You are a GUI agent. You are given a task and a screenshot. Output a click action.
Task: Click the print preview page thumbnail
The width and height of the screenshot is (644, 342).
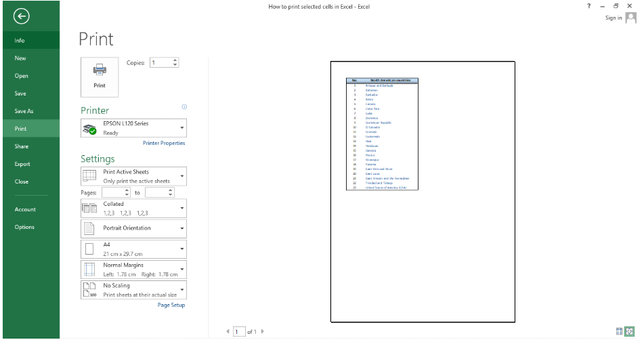[x=423, y=192]
